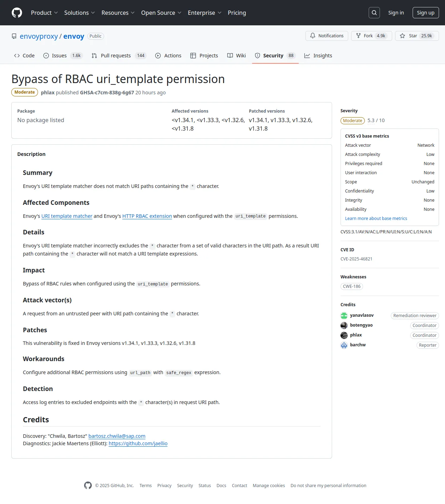The width and height of the screenshot is (445, 504).
Task: Expand the Enterprise menu
Action: [204, 13]
